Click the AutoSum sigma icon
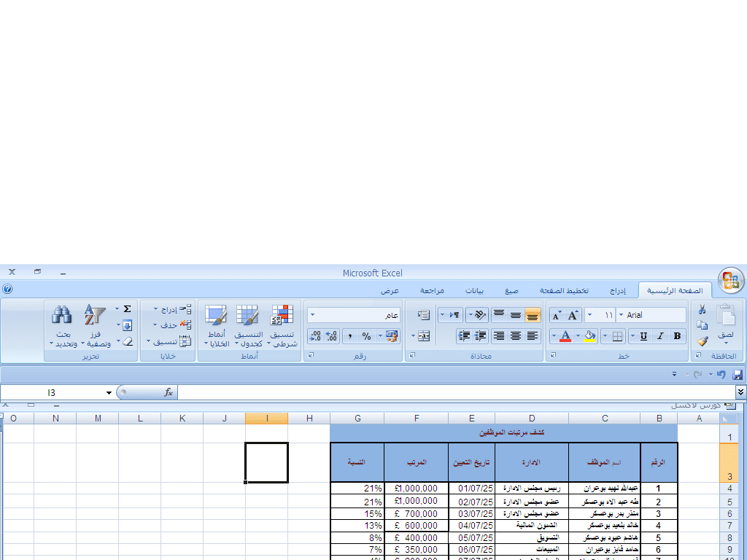 pos(127,309)
